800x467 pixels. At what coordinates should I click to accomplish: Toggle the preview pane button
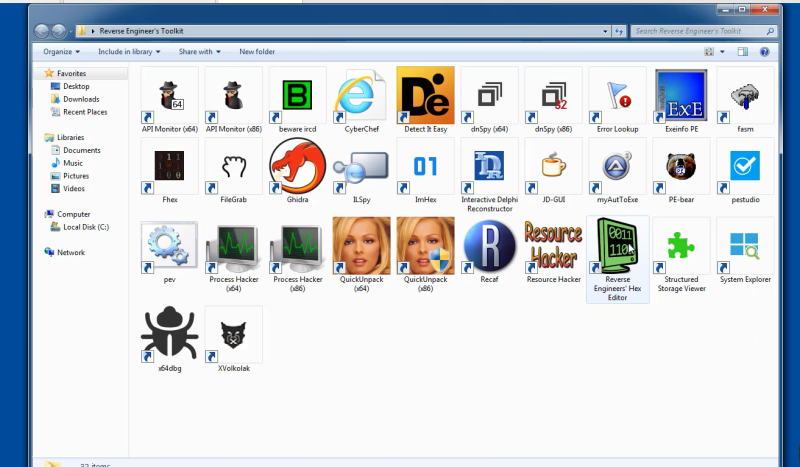click(x=742, y=51)
